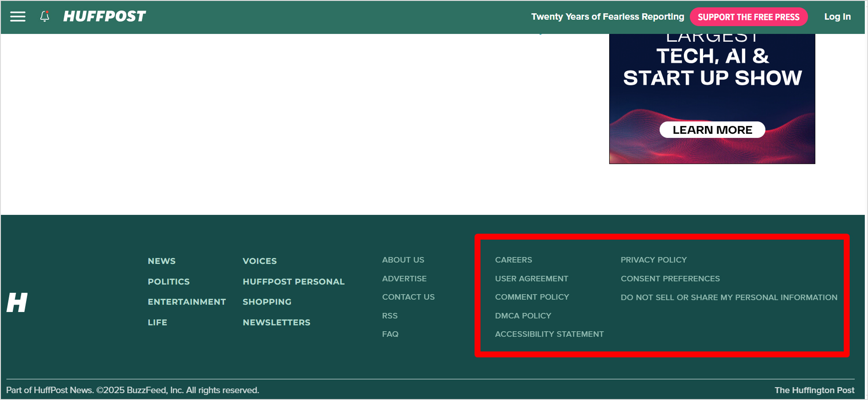The image size is (868, 400).
Task: Open Privacy Policy link
Action: 654,260
